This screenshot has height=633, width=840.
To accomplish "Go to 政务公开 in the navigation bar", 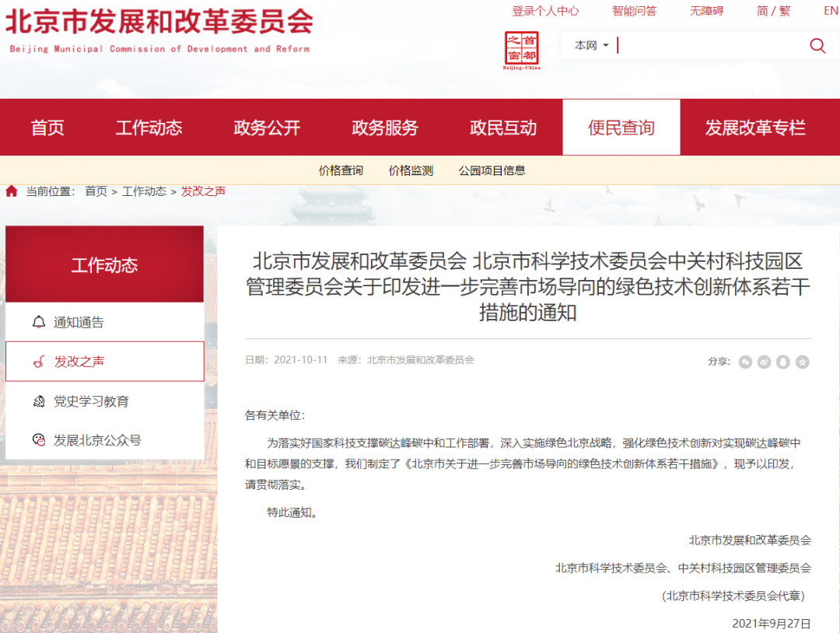I will [x=267, y=128].
